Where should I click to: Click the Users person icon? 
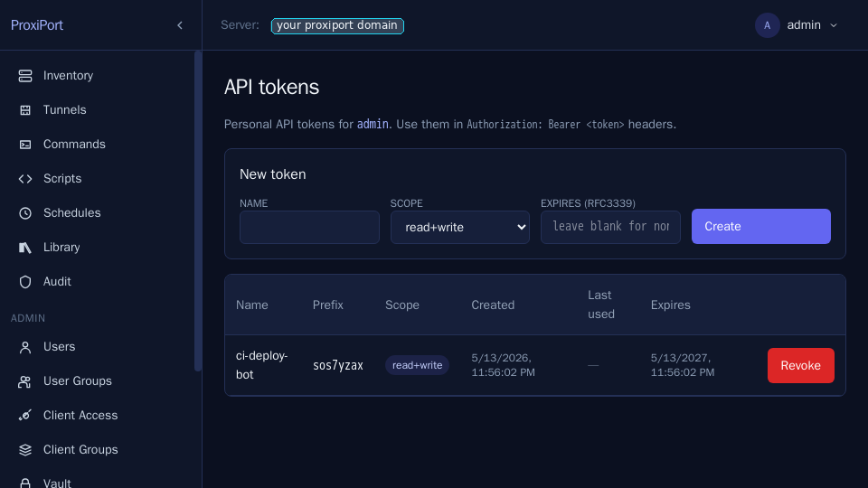pyautogui.click(x=25, y=347)
